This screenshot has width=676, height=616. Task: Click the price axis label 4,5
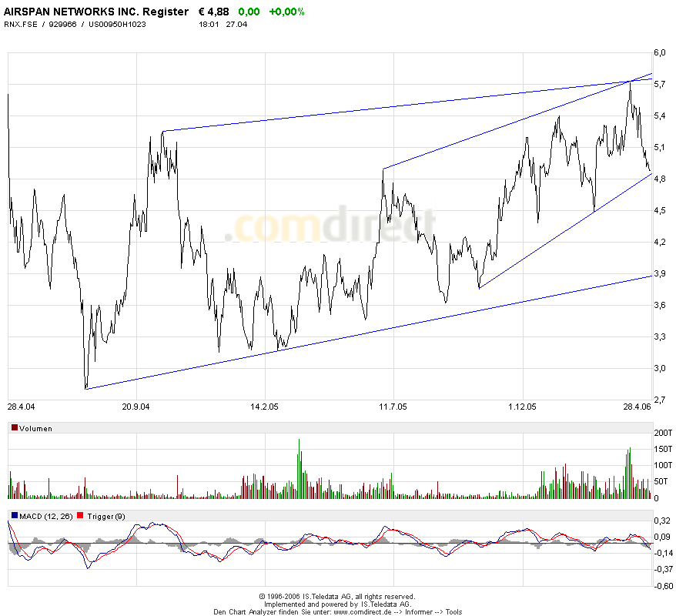coord(660,210)
